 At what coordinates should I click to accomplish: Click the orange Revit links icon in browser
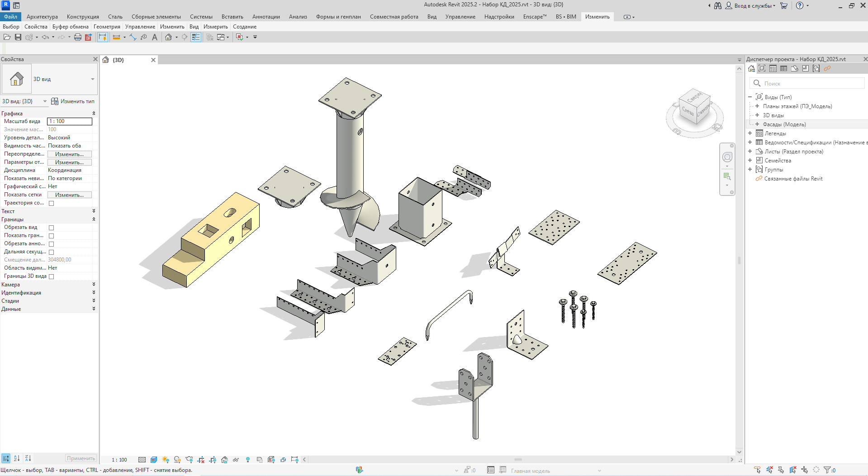(x=827, y=69)
